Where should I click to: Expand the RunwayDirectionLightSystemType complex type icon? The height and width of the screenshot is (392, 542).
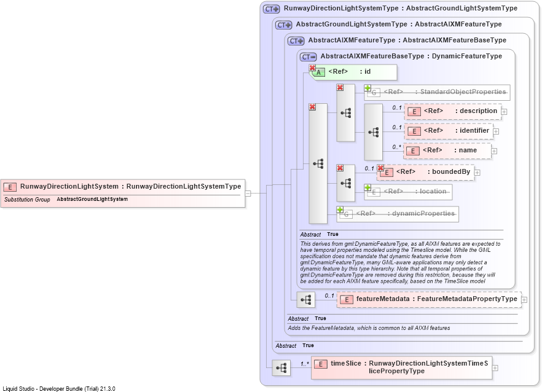click(272, 9)
